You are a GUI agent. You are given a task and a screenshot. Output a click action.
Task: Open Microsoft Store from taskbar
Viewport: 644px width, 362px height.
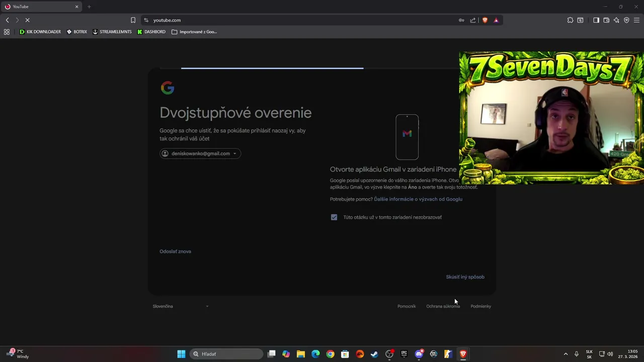point(345,354)
